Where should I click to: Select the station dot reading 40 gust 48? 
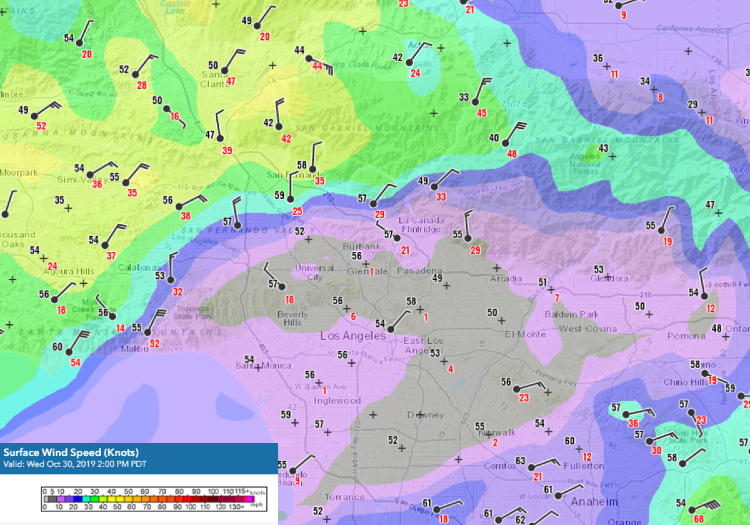click(x=505, y=143)
